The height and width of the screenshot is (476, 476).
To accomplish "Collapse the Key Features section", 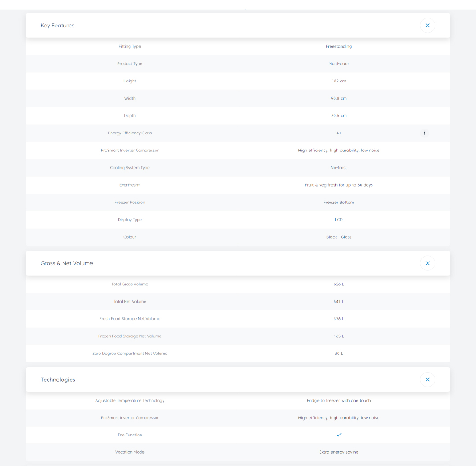I will tap(427, 26).
